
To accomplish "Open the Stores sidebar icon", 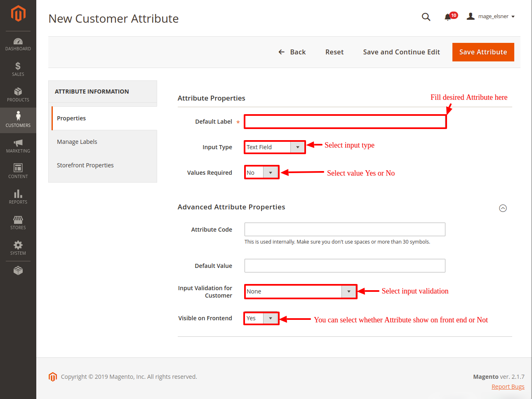I will 18,222.
